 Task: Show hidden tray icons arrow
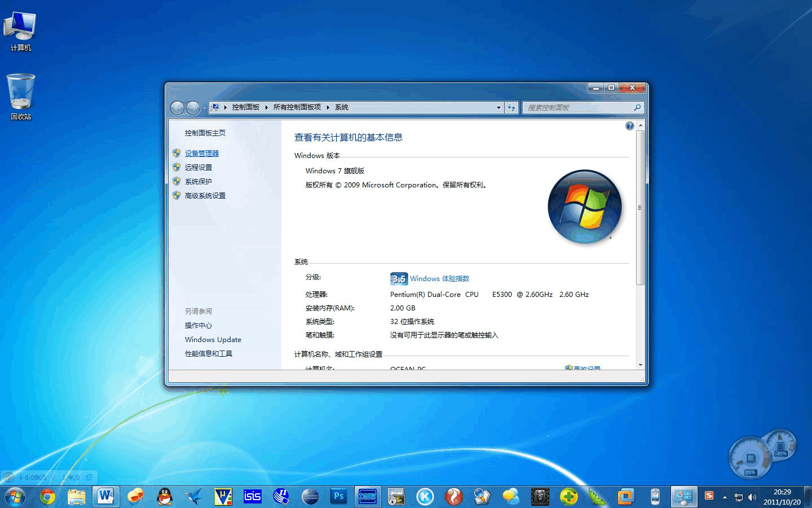point(725,497)
